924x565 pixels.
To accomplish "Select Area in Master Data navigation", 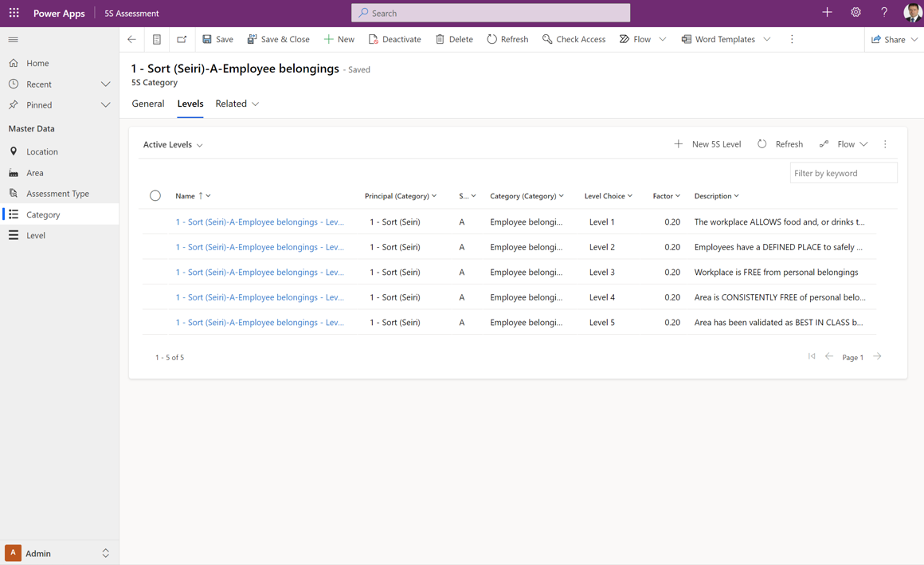I will (x=35, y=173).
